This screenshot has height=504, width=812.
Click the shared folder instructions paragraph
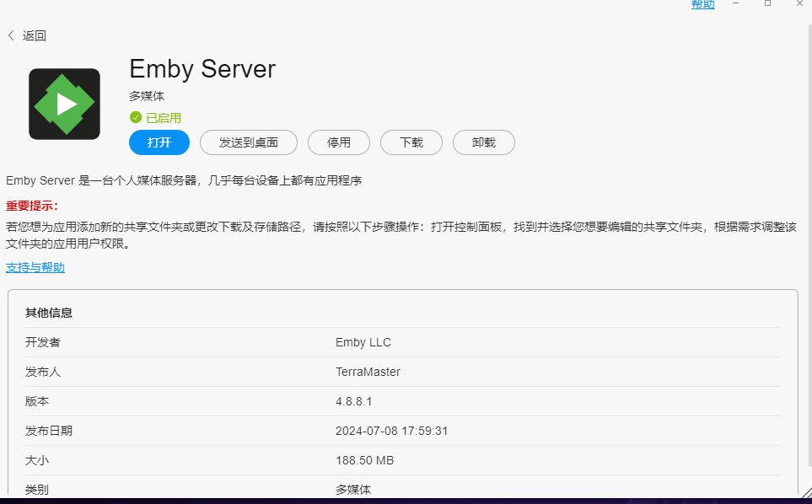coord(401,235)
